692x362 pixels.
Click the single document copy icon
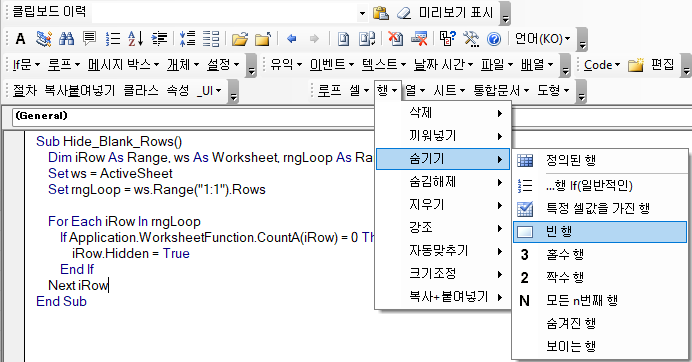[343, 39]
